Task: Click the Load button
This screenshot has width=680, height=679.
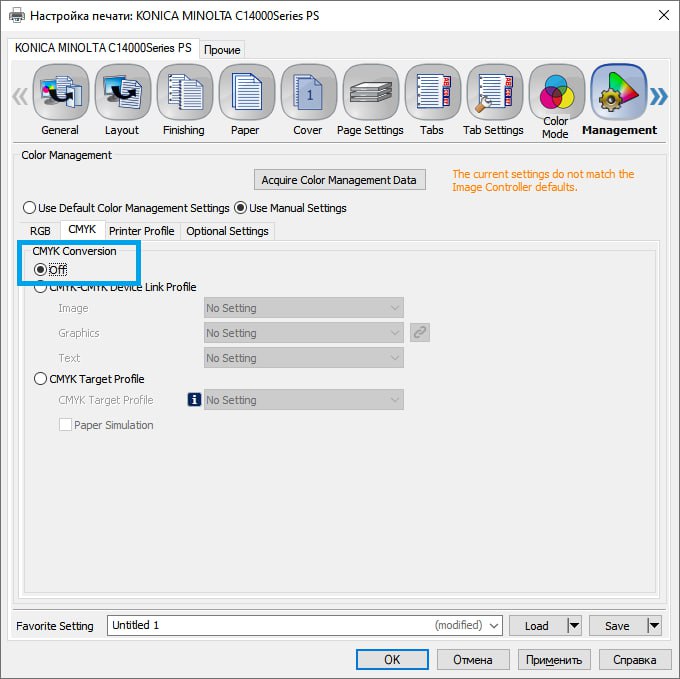Action: (537, 626)
